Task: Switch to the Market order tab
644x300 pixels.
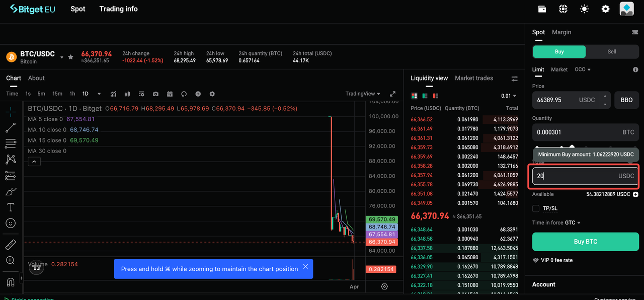Action: (559, 69)
